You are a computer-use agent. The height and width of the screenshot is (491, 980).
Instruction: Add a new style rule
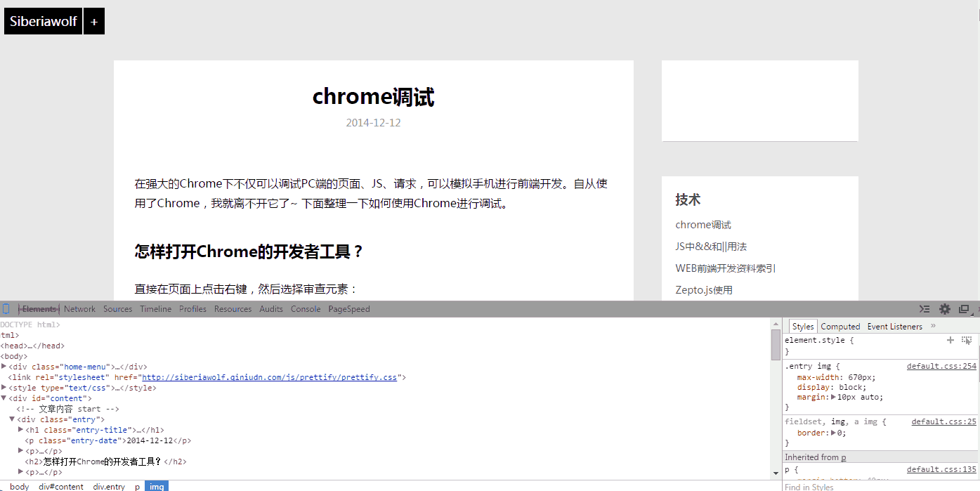(950, 340)
